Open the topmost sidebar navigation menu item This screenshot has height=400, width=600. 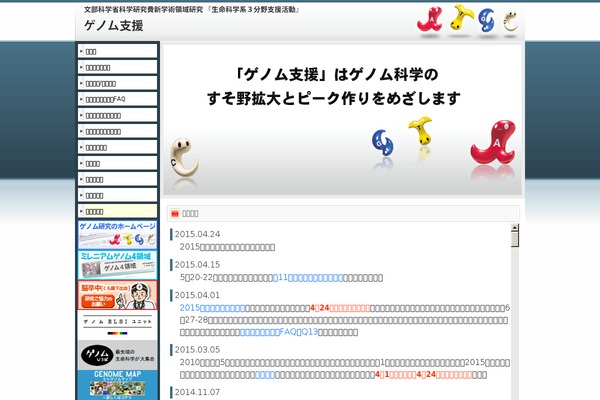pos(117,51)
